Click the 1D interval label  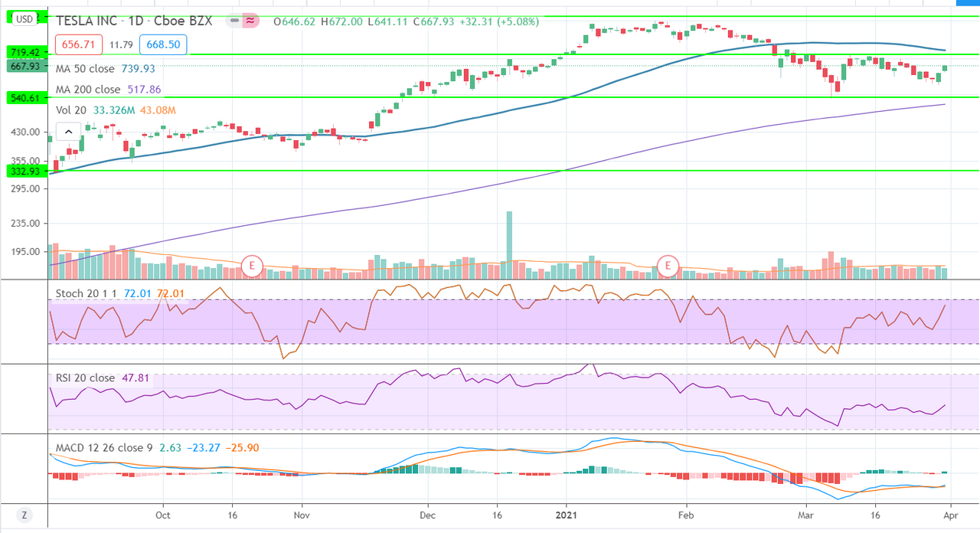coord(137,21)
